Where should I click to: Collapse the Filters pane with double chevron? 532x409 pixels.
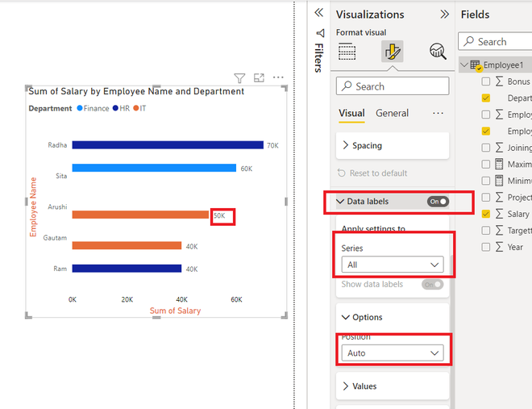click(x=319, y=13)
